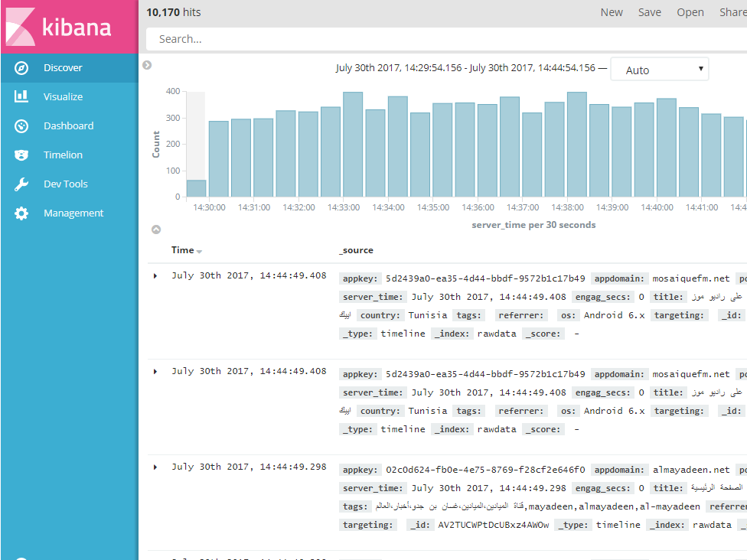Viewport: 747px width, 560px height.
Task: Open the Dashboard app from the sidebar
Action: (69, 125)
